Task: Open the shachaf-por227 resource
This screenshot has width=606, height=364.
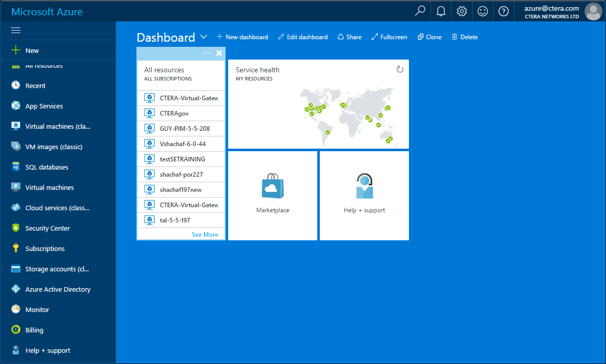Action: coord(181,174)
